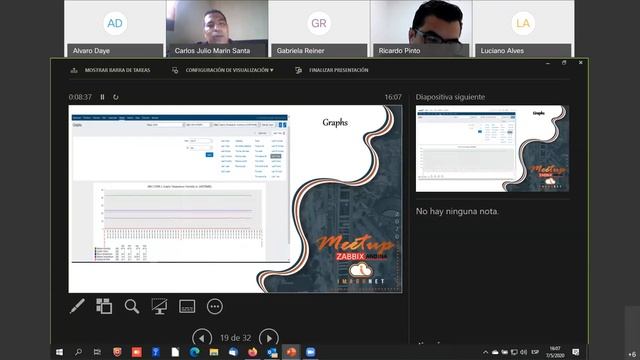Toggle black or unblack slide show
This screenshot has width=640, height=360.
pos(159,306)
